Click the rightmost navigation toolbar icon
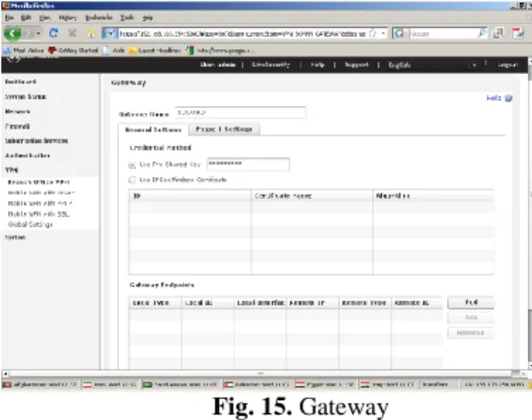The width and height of the screenshot is (532, 420). point(518,33)
